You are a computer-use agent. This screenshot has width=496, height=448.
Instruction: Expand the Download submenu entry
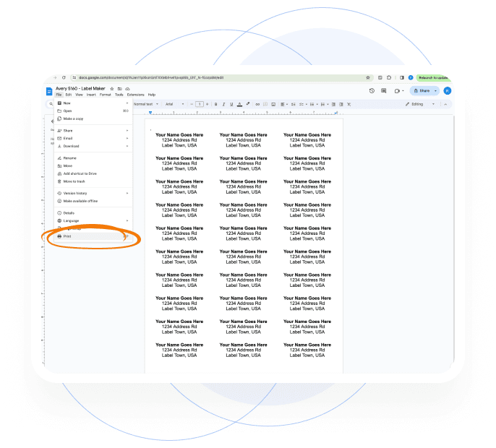(93, 146)
